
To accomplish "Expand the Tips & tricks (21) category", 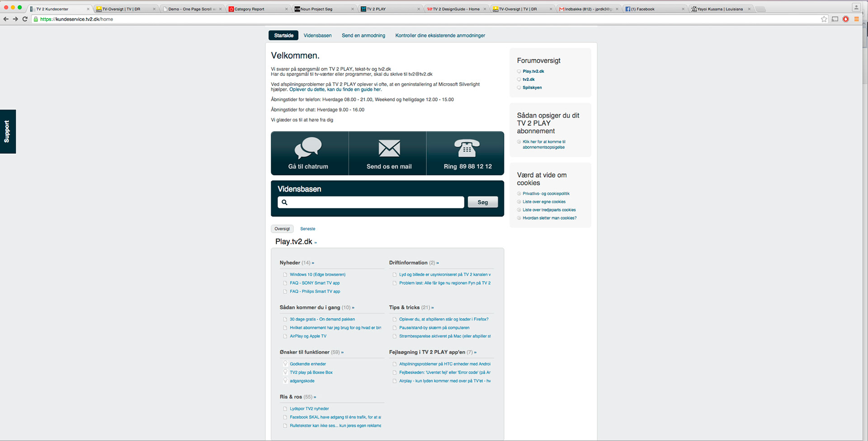I will (411, 307).
